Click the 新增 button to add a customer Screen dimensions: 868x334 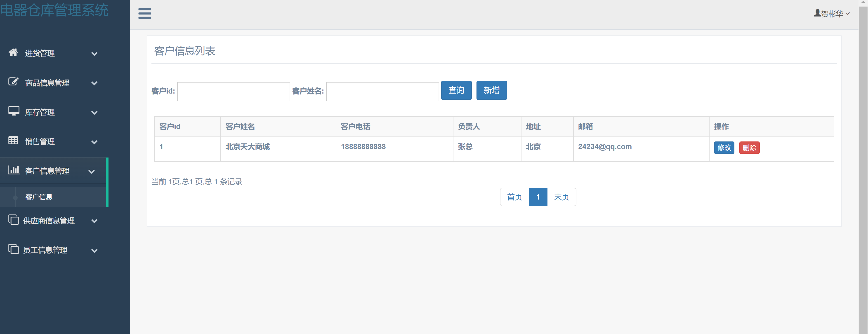point(491,90)
